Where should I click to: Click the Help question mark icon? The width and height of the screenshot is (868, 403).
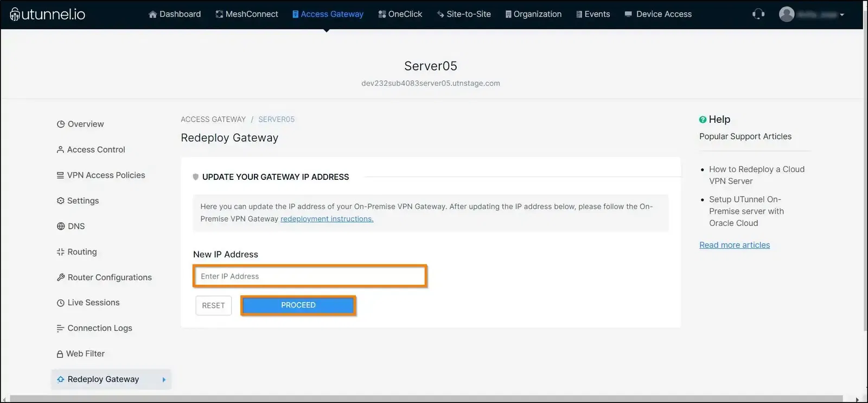pyautogui.click(x=703, y=119)
